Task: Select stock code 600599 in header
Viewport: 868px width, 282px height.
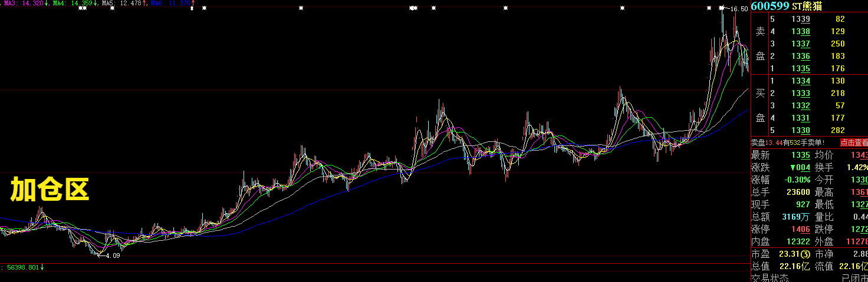Action: (771, 6)
